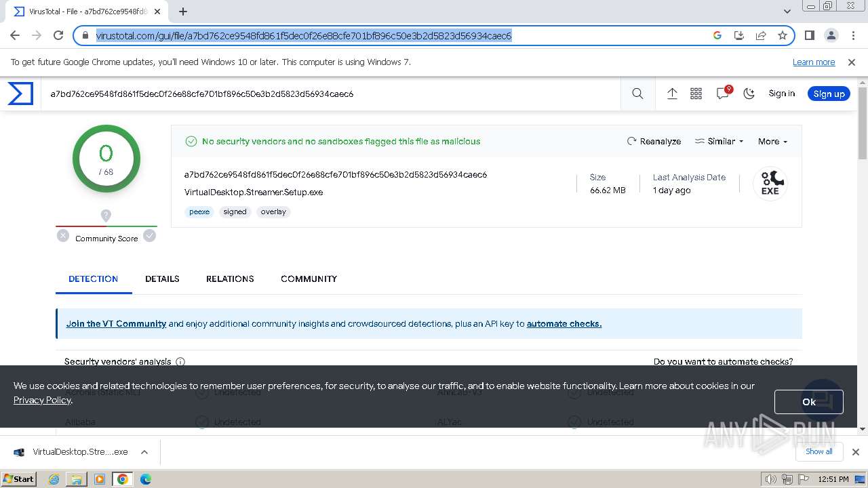Expand the downloaded file options chevron
868x488 pixels.
point(144,452)
